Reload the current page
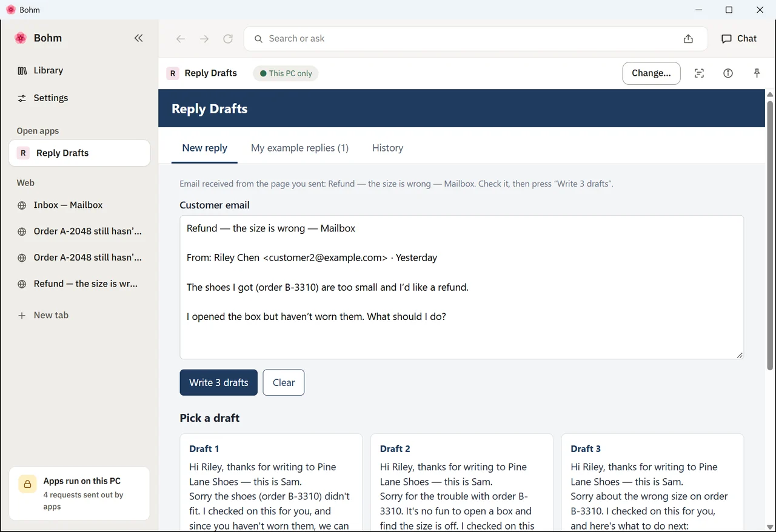This screenshot has height=532, width=776. (x=228, y=39)
